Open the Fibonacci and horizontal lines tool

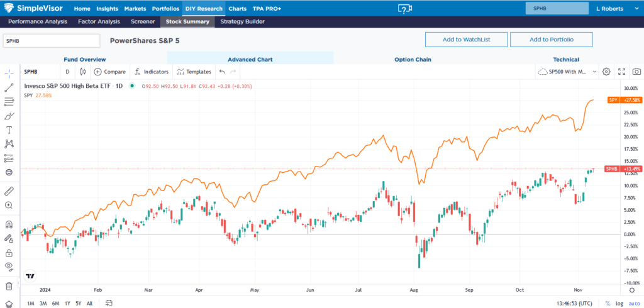point(9,101)
